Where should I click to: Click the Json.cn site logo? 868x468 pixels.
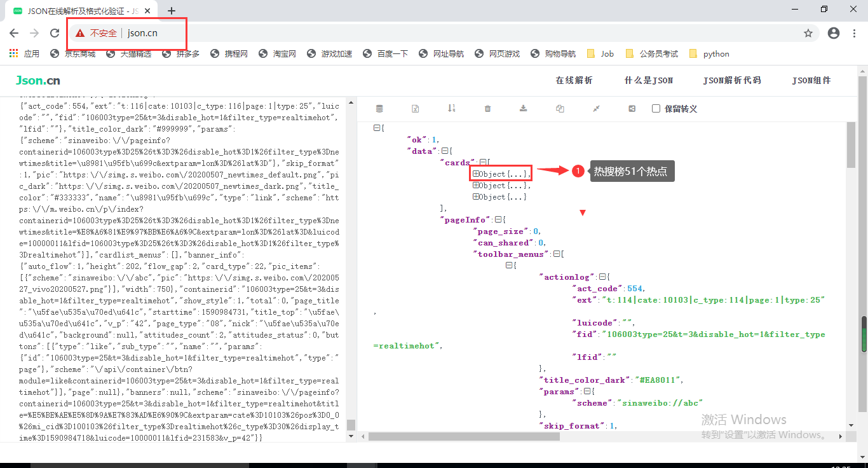point(38,80)
